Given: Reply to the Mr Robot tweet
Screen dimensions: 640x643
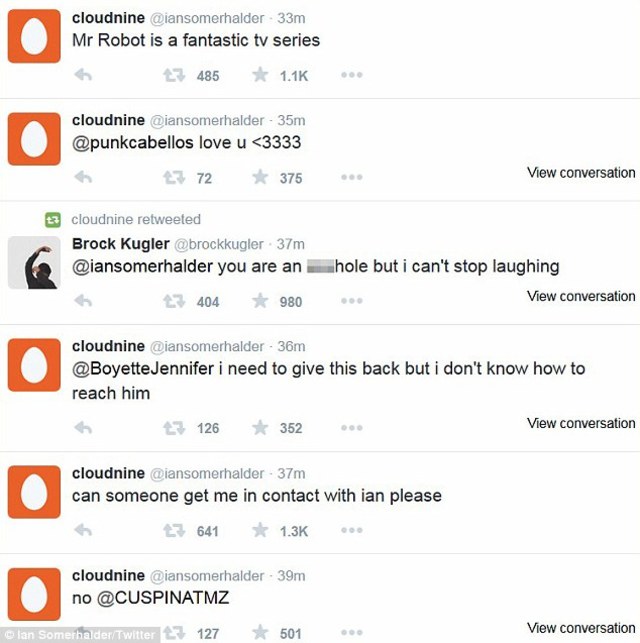Looking at the screenshot, I should 83,75.
